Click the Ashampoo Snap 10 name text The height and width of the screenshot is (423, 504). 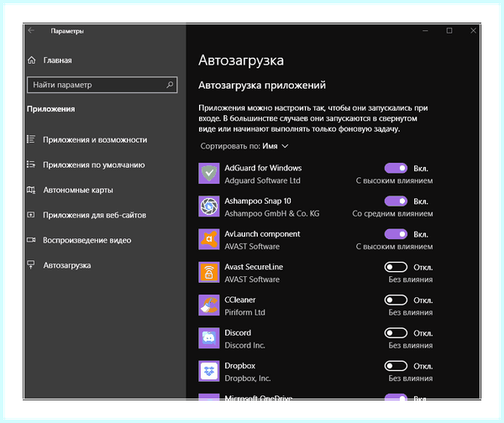(x=258, y=201)
